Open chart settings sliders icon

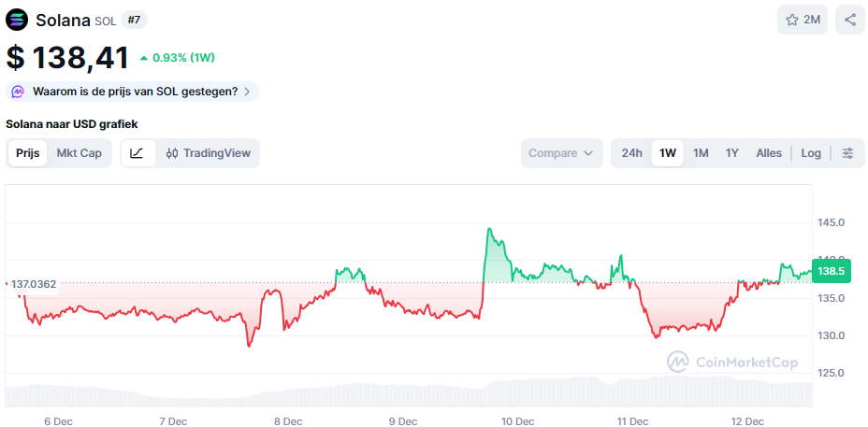click(847, 153)
